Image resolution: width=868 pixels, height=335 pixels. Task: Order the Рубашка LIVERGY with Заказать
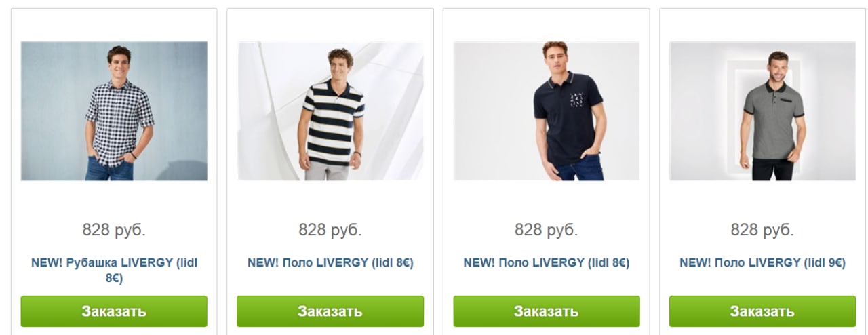point(114,311)
